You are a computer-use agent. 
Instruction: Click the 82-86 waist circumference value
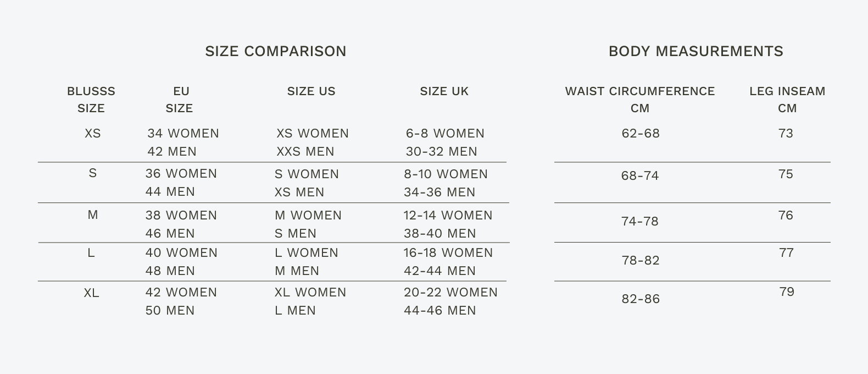(641, 299)
